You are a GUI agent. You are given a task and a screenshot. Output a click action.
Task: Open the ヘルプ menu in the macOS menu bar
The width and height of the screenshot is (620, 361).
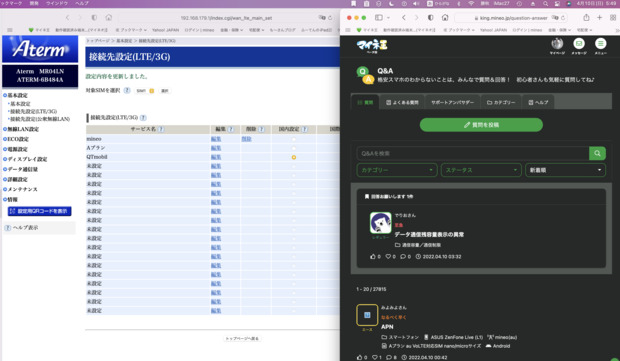82,3
